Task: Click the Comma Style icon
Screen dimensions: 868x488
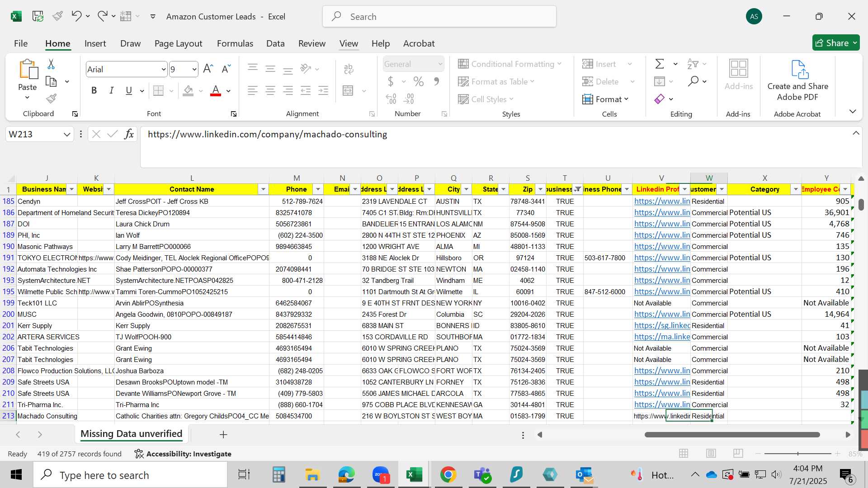Action: (x=436, y=81)
